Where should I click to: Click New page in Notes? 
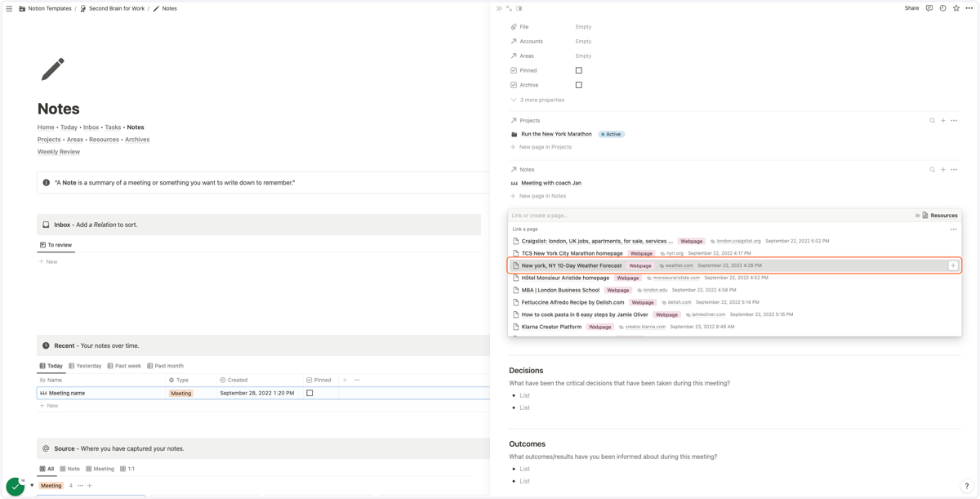point(538,196)
